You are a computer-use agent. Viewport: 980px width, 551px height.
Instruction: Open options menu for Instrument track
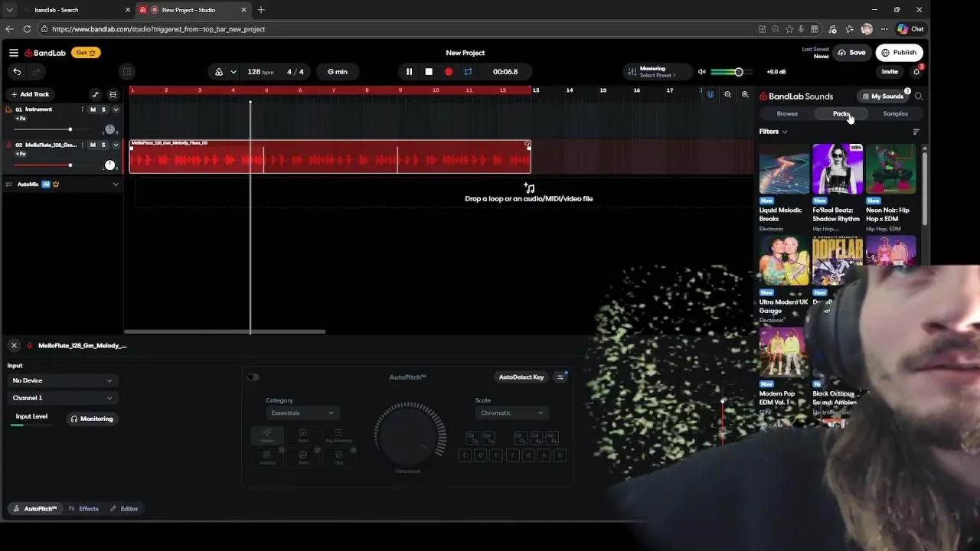click(x=83, y=109)
